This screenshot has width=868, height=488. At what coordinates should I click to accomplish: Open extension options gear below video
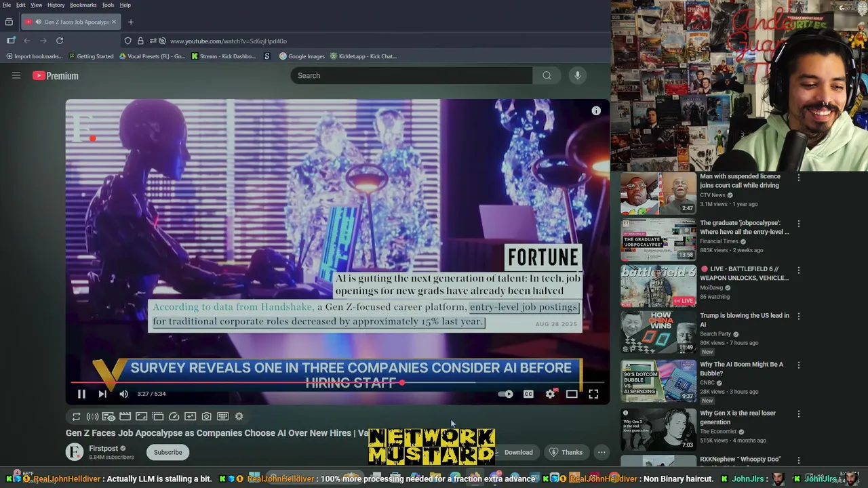239,417
